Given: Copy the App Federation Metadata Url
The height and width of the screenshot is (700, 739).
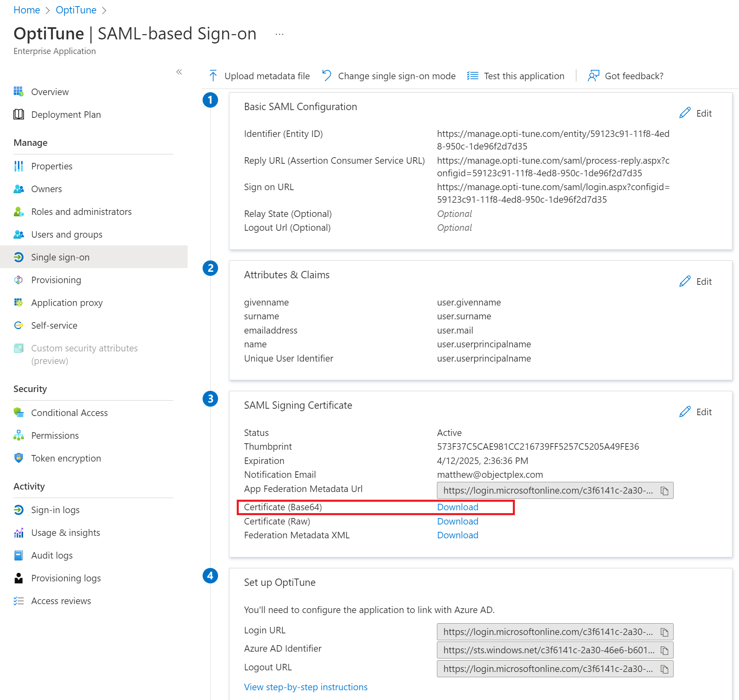Looking at the screenshot, I should pyautogui.click(x=664, y=491).
